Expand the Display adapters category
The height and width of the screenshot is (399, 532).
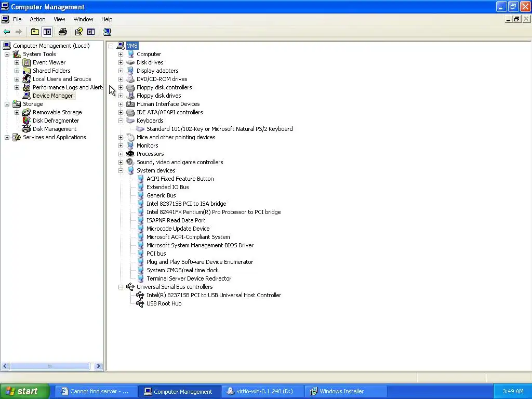click(x=121, y=71)
